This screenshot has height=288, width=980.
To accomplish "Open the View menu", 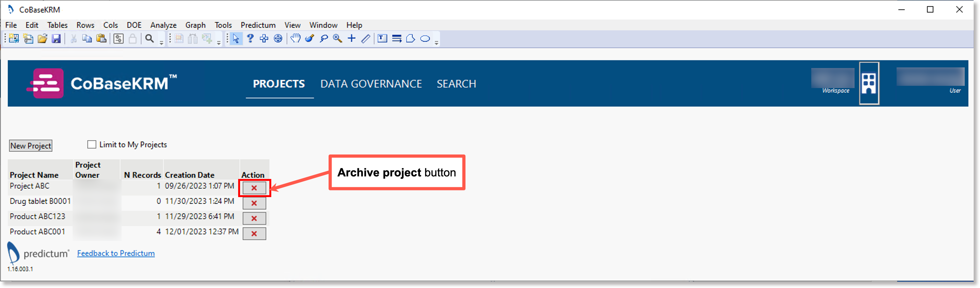I will tap(293, 25).
